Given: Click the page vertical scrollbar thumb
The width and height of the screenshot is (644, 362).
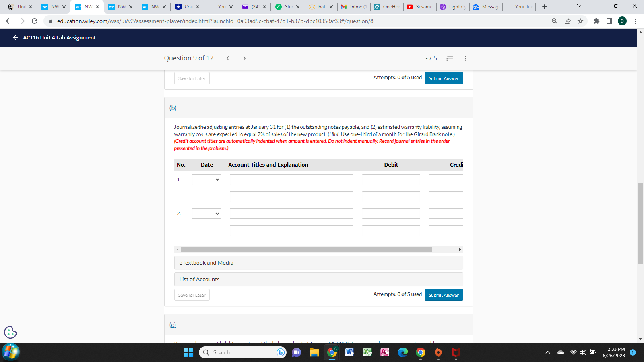Looking at the screenshot, I should (x=640, y=224).
